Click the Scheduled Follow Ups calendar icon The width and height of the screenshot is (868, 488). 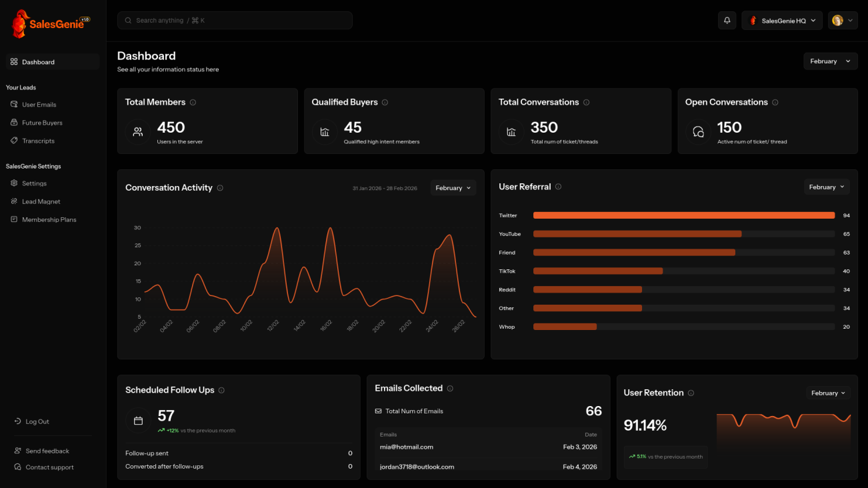coord(138,420)
